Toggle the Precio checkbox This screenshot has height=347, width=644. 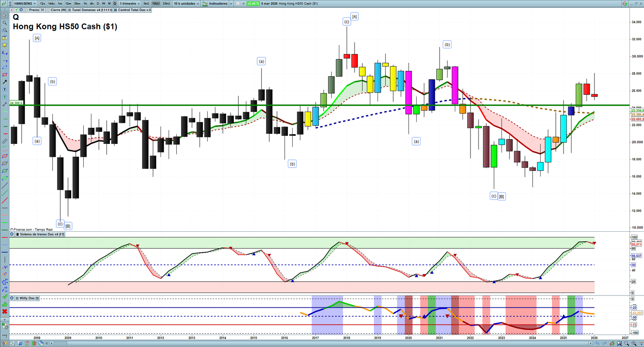pyautogui.click(x=27, y=10)
